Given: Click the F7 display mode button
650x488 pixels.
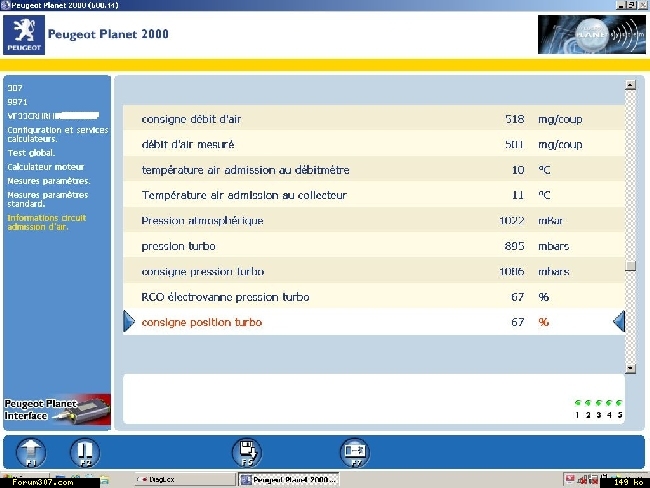Looking at the screenshot, I should point(355,452).
